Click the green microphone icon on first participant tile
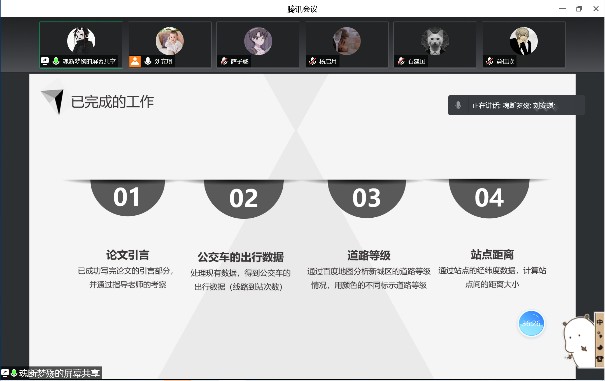This screenshot has height=381, width=605. point(56,61)
